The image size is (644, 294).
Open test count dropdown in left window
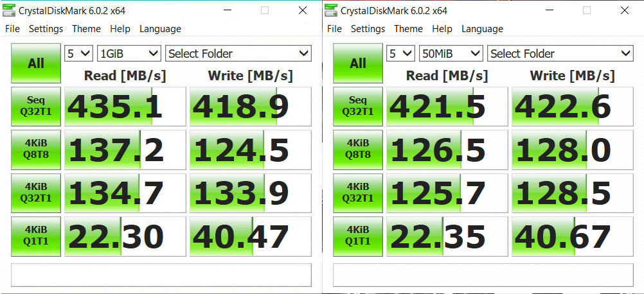pyautogui.click(x=78, y=53)
